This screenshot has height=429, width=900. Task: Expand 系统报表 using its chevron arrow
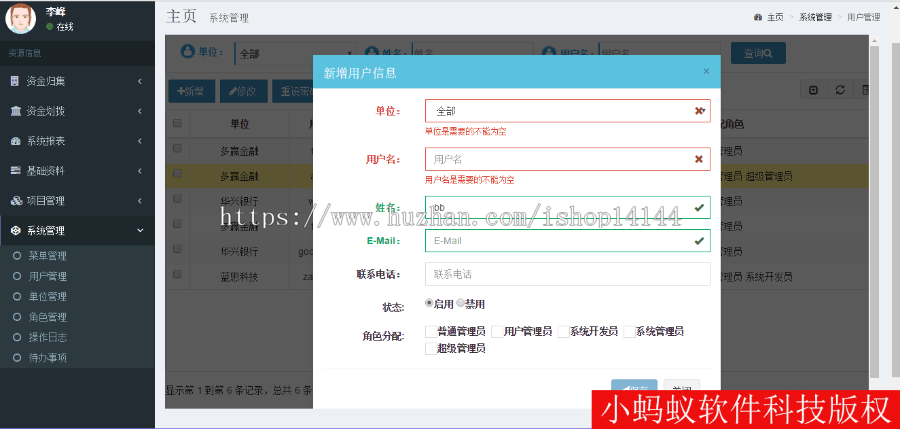pyautogui.click(x=140, y=141)
